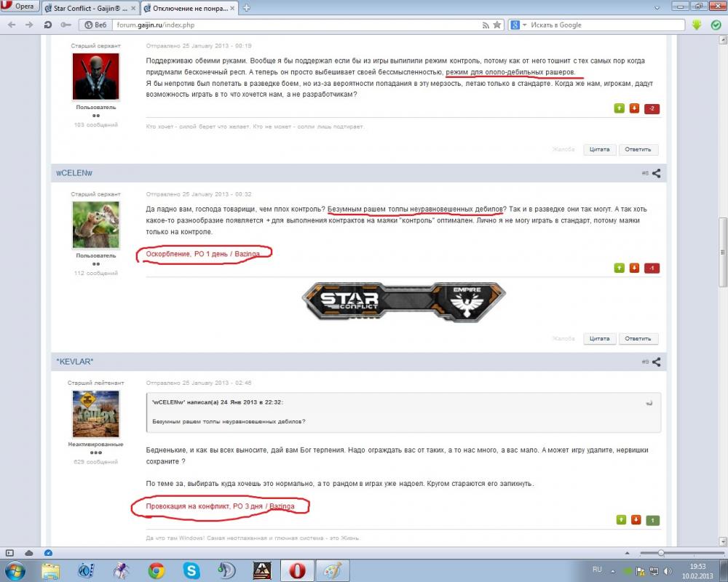The width and height of the screenshot is (728, 582).
Task: Upvote the wCELENw post with green arrow
Action: pyautogui.click(x=620, y=268)
